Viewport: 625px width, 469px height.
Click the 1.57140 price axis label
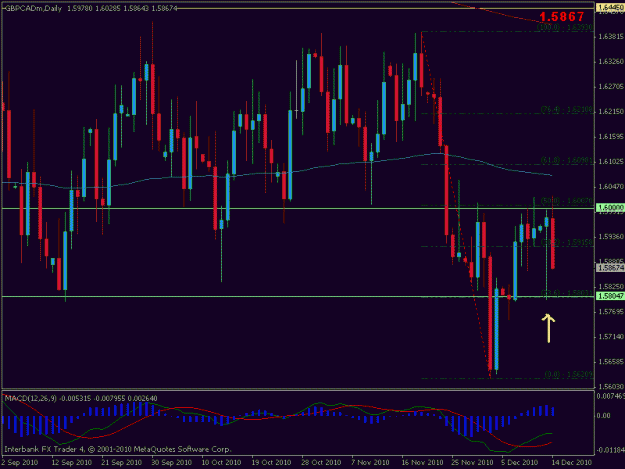pyautogui.click(x=611, y=337)
